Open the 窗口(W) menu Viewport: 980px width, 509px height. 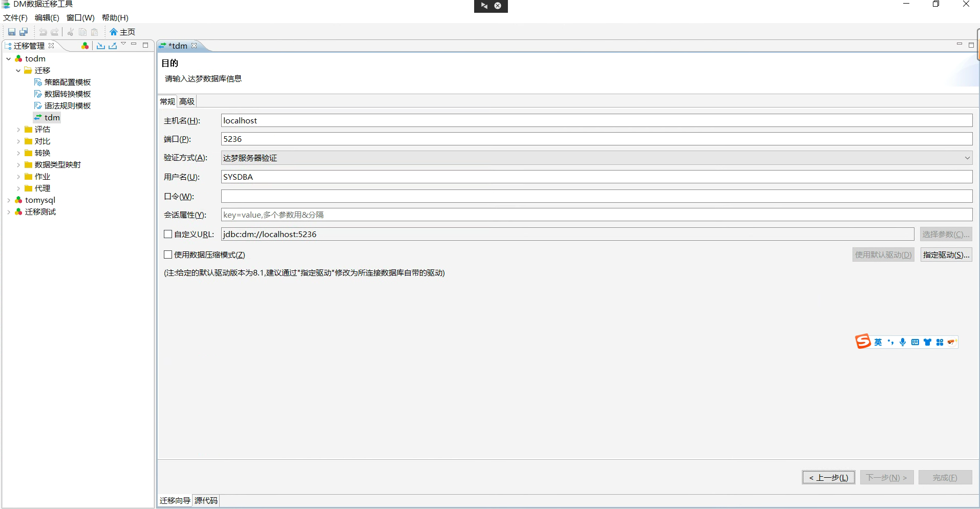click(x=80, y=17)
